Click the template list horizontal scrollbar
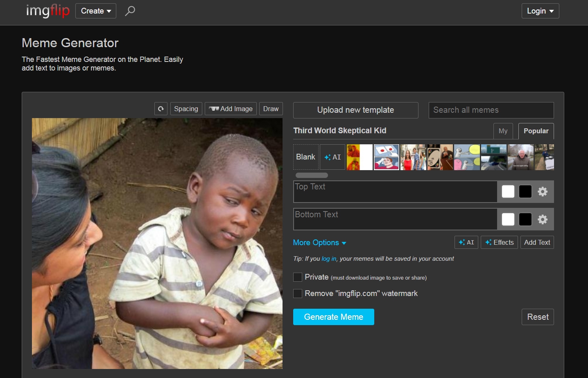This screenshot has height=378, width=588. 312,175
